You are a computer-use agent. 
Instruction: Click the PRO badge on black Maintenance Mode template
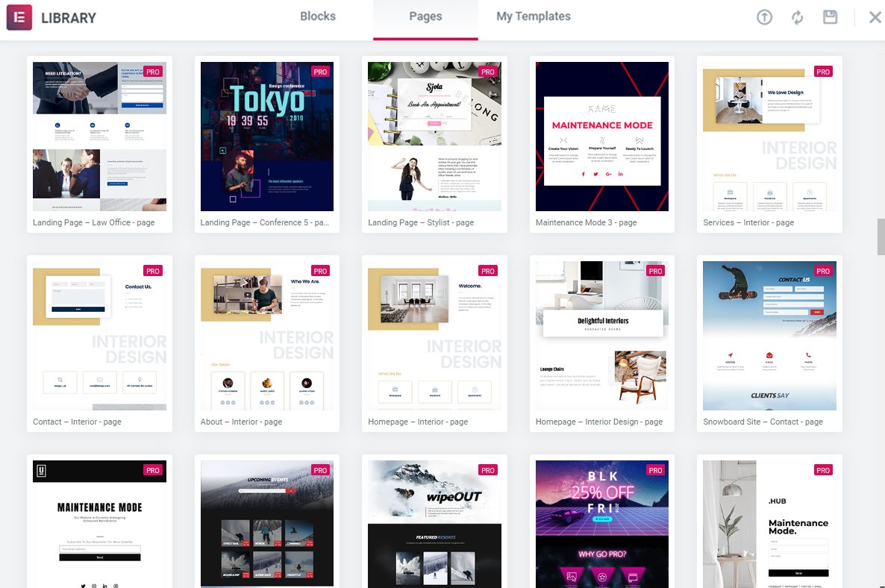point(153,470)
